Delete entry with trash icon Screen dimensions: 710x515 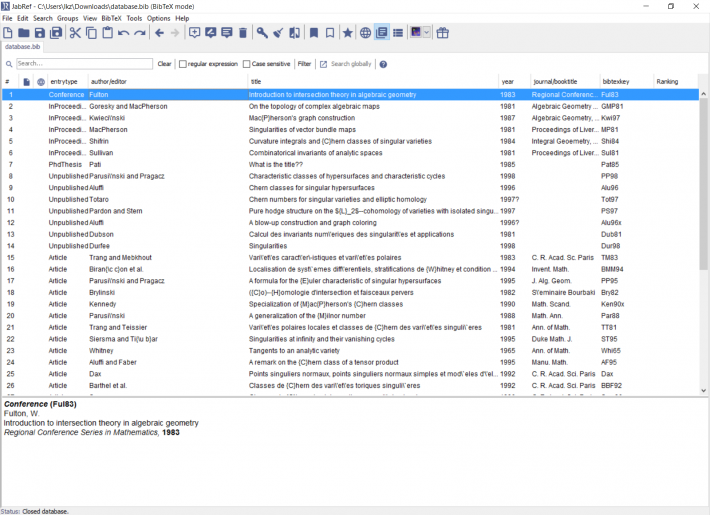point(243,33)
